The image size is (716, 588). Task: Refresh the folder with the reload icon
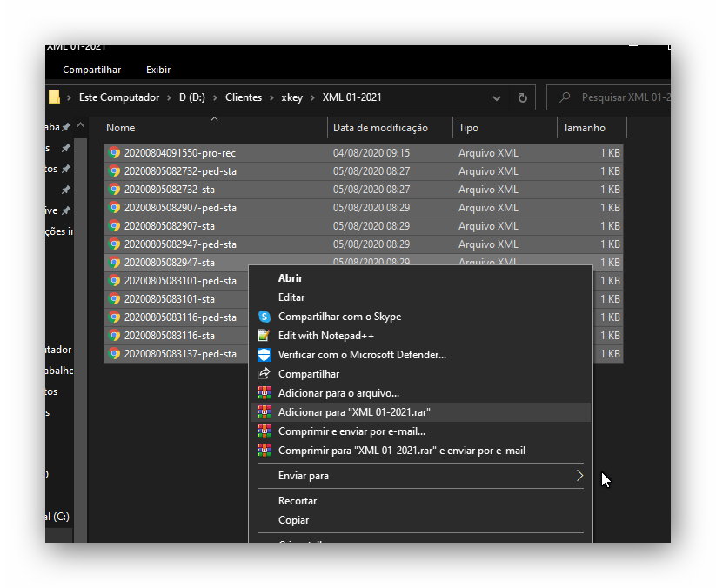tap(522, 97)
